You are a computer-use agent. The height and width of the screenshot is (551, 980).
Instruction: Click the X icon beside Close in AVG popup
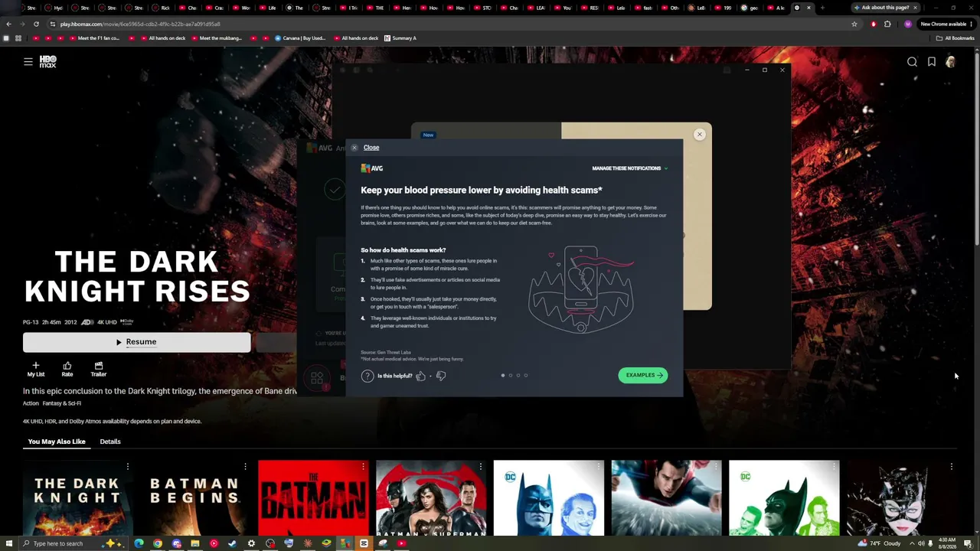pyautogui.click(x=354, y=148)
